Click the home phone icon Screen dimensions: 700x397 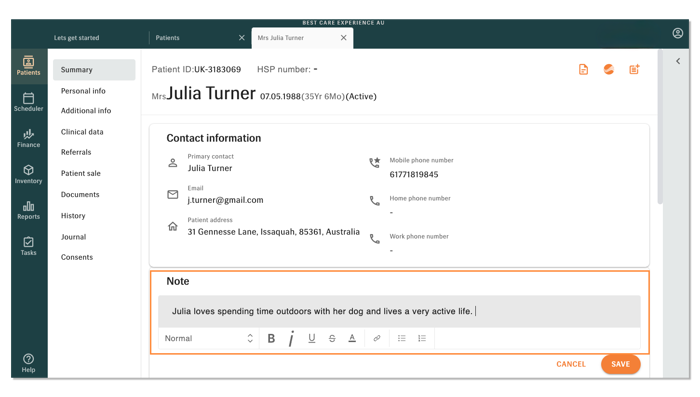tap(375, 201)
